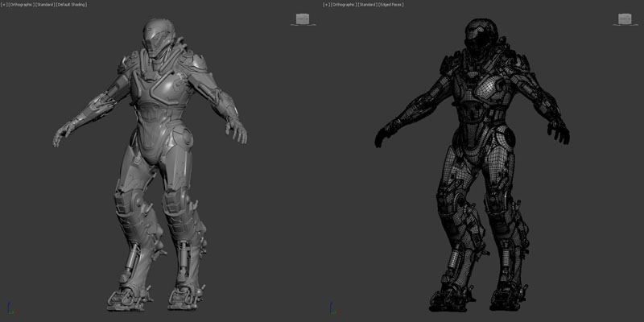The image size is (644, 322).
Task: Open the [+] general menu of right viewport
Action: click(325, 4)
